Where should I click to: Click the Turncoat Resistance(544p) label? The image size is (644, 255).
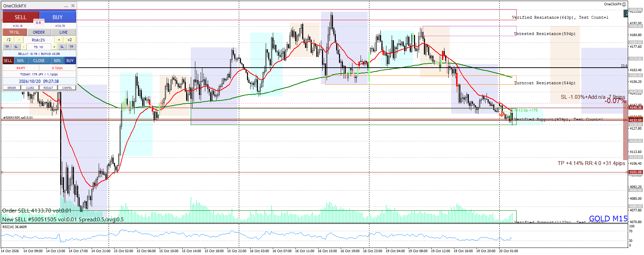click(x=545, y=83)
